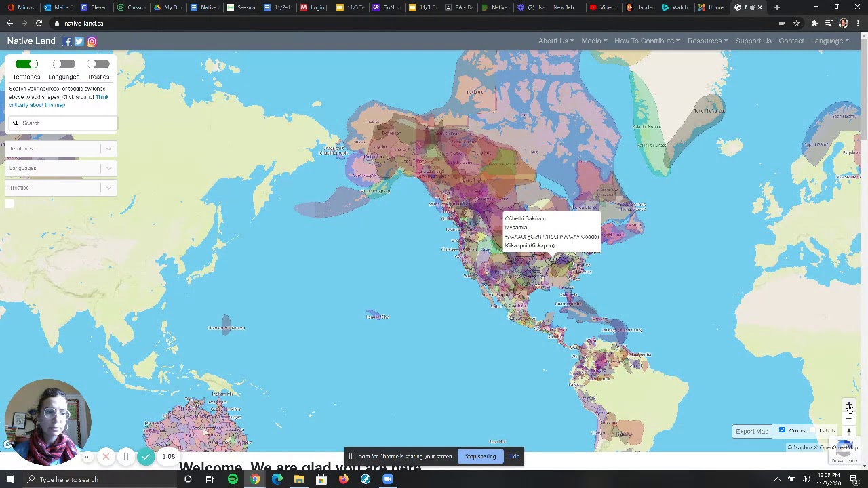Open the About Us menu
Screen dimensions: 868x488
coord(556,41)
